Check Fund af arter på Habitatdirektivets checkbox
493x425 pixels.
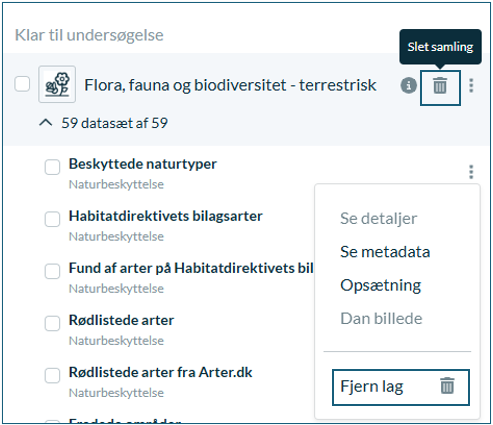pos(52,271)
